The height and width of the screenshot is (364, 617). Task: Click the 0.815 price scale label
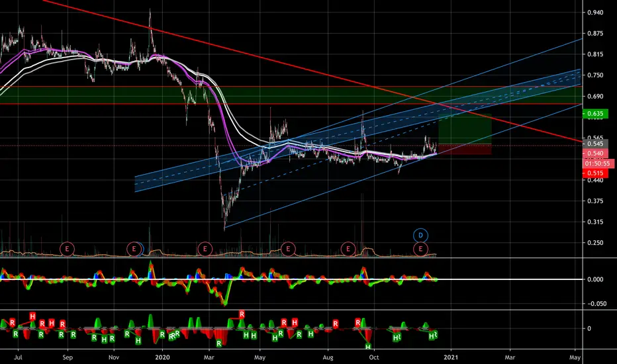[x=595, y=54]
